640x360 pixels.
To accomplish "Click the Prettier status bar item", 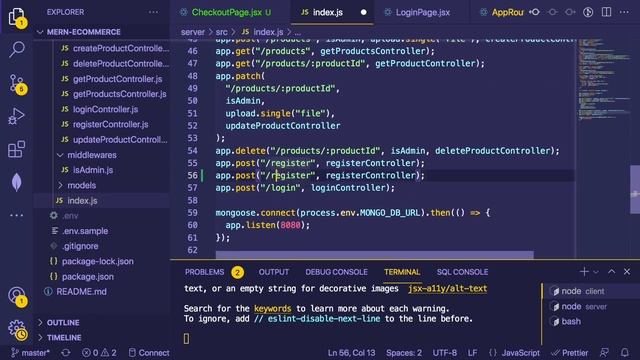I will point(570,353).
